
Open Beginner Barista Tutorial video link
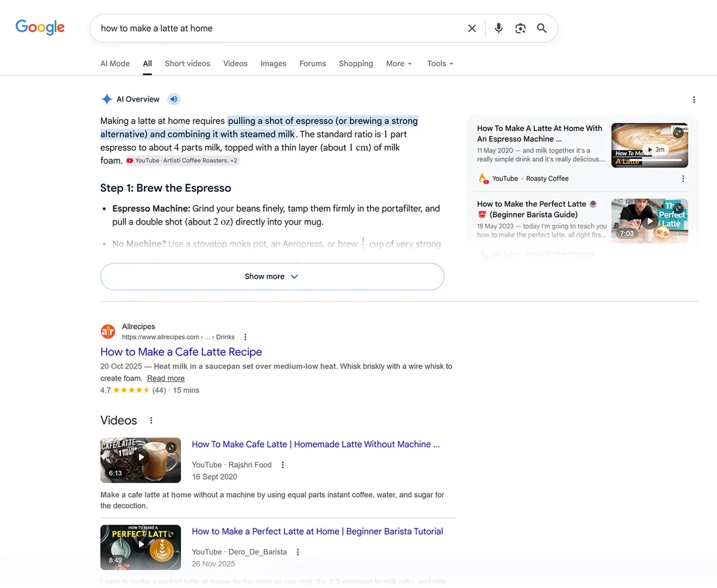[317, 532]
